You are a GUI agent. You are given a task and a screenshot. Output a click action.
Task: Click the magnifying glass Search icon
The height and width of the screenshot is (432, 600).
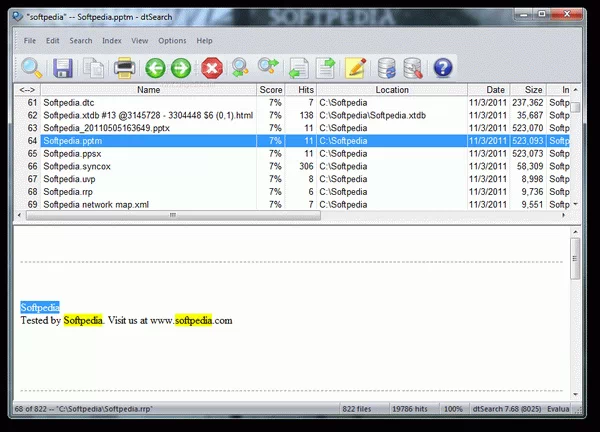pos(33,68)
